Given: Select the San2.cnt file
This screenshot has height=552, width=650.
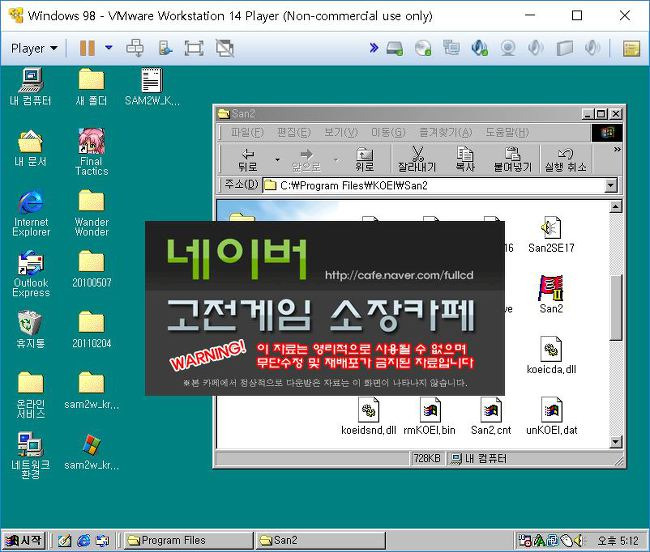Looking at the screenshot, I should pos(491,416).
